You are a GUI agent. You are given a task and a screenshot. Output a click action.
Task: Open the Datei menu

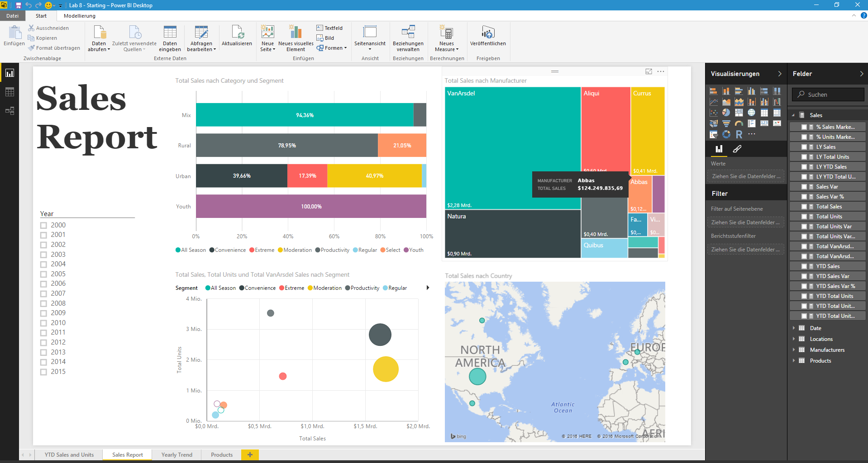click(x=13, y=16)
